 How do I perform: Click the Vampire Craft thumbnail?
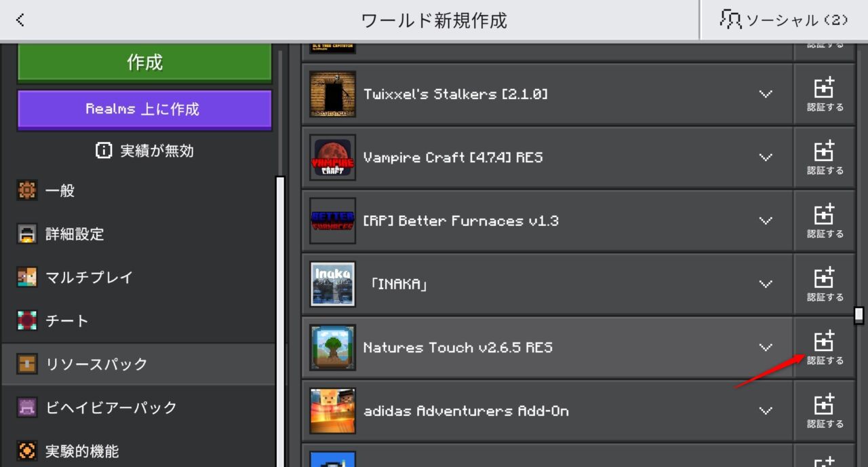coord(333,157)
